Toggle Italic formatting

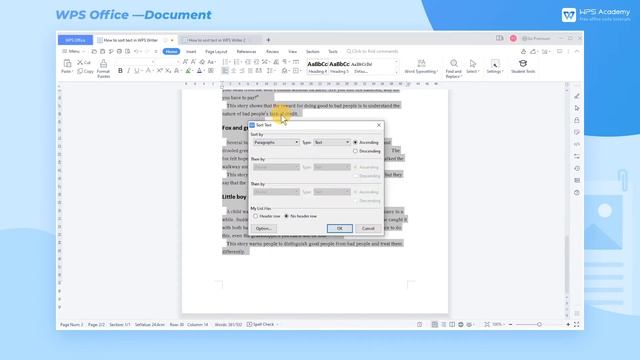(x=129, y=71)
